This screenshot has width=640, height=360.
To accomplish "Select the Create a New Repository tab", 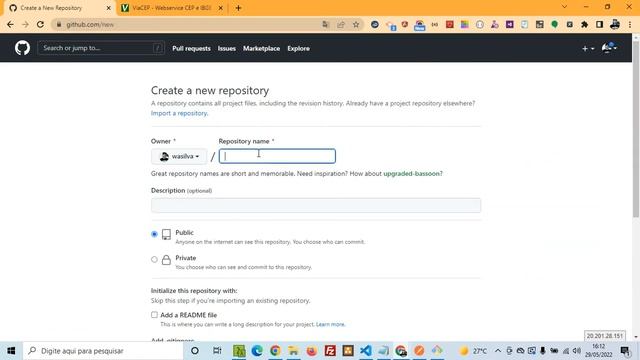I will [x=59, y=8].
